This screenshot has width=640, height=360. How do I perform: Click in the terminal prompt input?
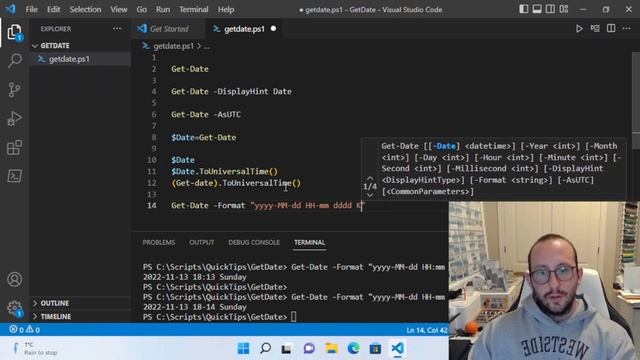(293, 317)
